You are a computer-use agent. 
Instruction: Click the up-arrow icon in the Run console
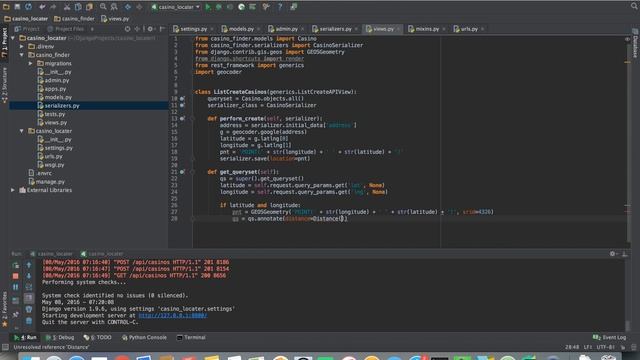point(29,265)
